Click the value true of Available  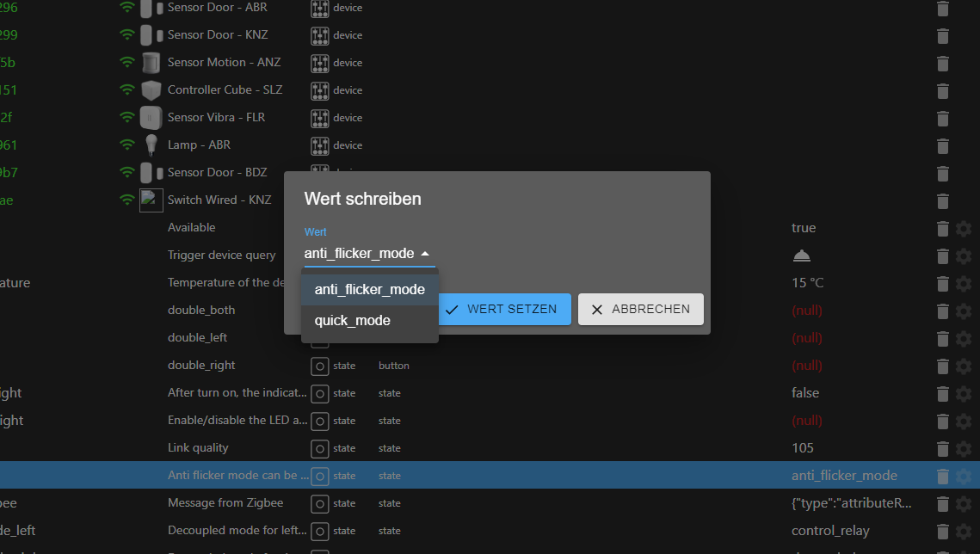tap(804, 228)
